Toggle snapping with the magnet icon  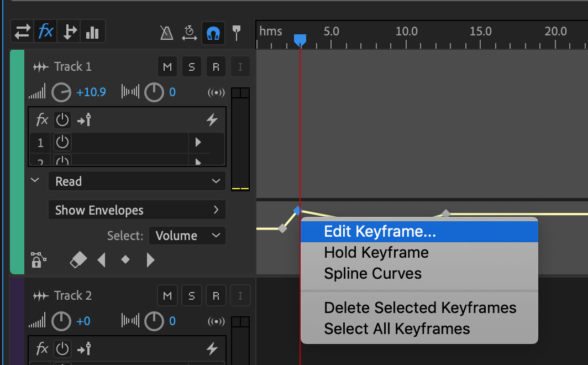(x=213, y=32)
